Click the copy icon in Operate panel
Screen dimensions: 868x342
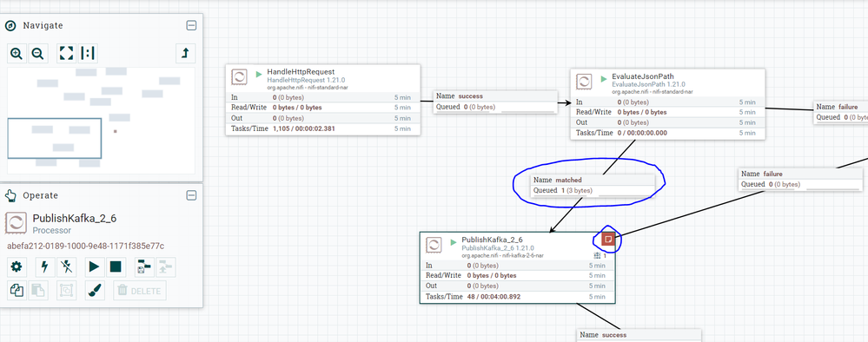pyautogui.click(x=17, y=291)
